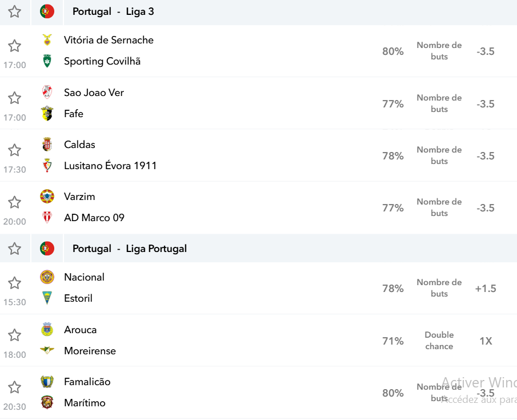The height and width of the screenshot is (420, 517).
Task: Click the +1.5 goals prediction for Nacional
Action: pos(486,289)
